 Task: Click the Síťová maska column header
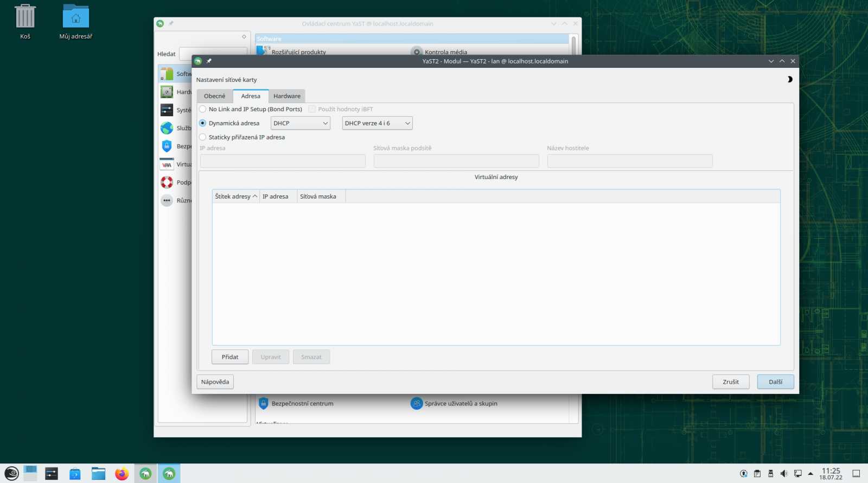point(321,196)
